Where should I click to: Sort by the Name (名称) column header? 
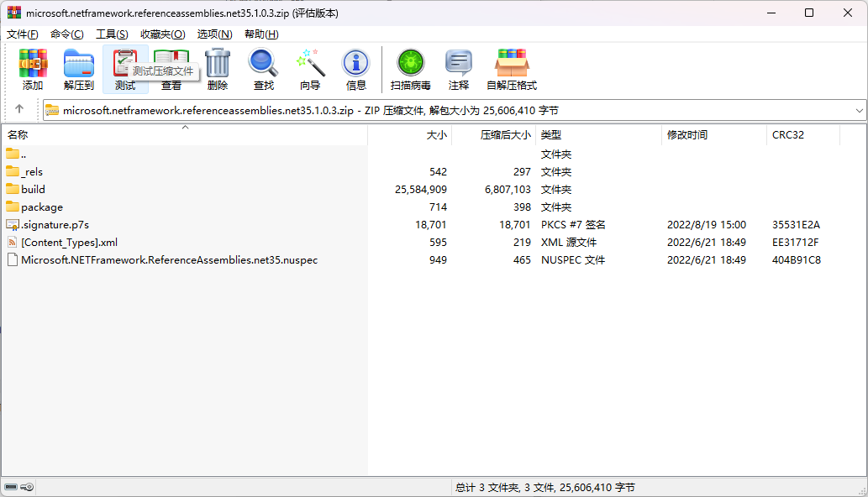click(x=184, y=135)
